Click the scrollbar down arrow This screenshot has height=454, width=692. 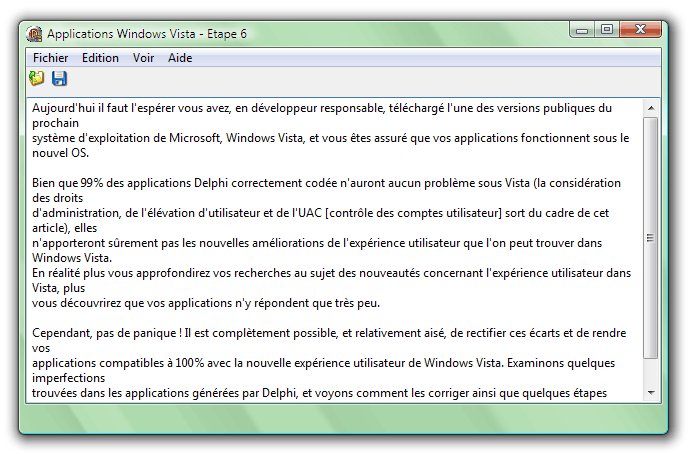pos(650,393)
